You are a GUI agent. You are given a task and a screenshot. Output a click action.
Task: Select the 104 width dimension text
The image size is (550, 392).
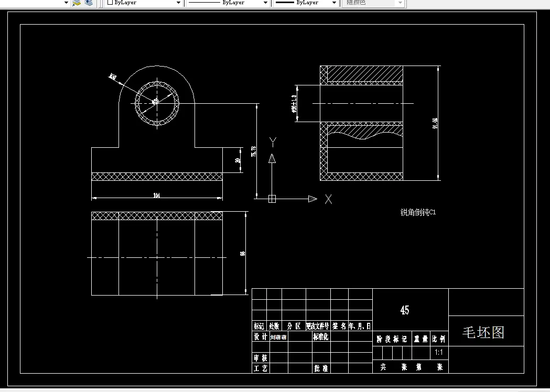tap(156, 195)
